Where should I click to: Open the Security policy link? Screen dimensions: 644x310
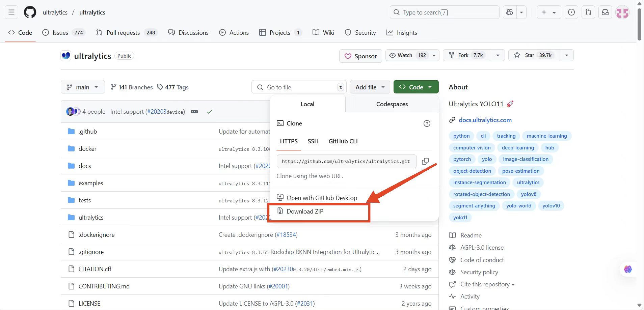(479, 272)
